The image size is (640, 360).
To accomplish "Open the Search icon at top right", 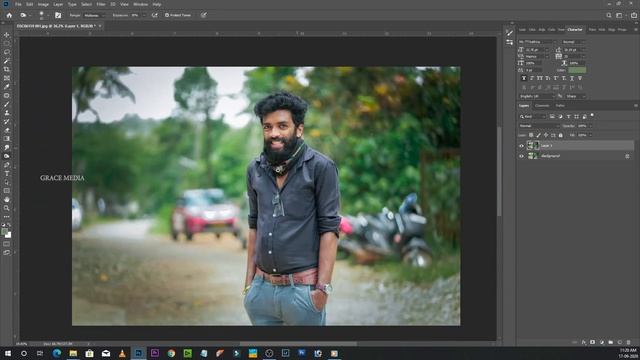I will (609, 15).
